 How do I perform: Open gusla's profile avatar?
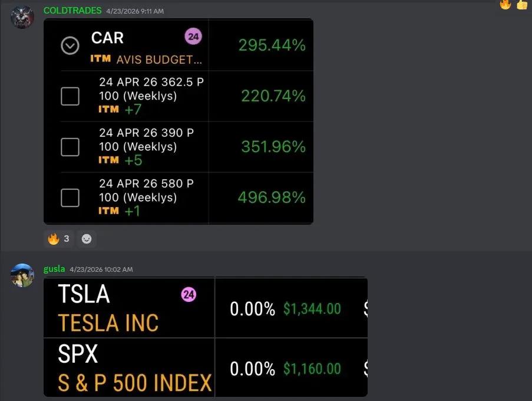[22, 275]
